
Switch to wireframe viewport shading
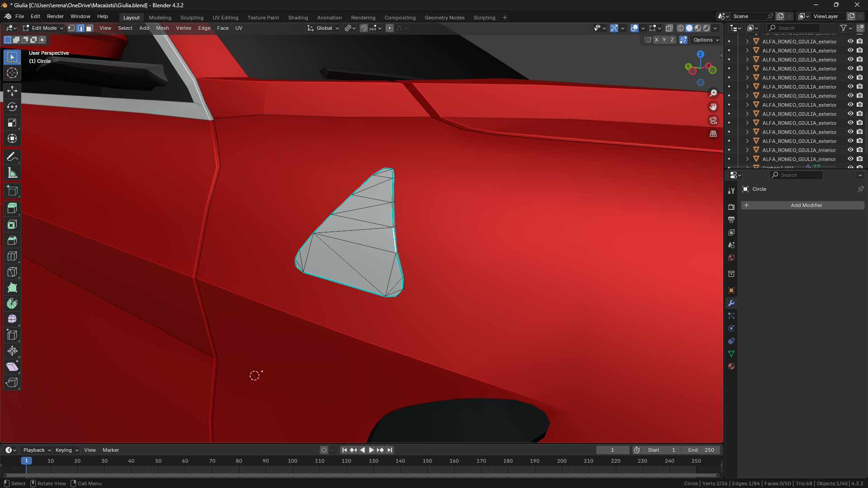681,28
